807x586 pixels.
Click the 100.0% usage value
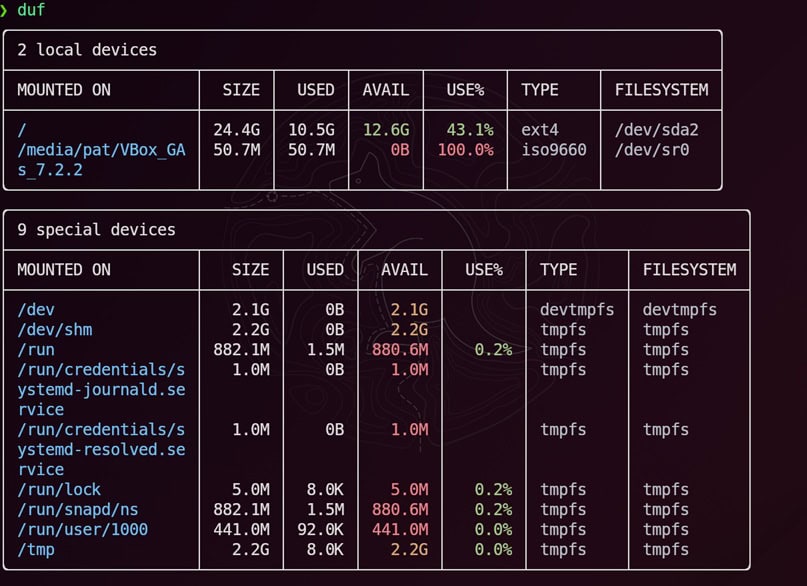[x=465, y=150]
